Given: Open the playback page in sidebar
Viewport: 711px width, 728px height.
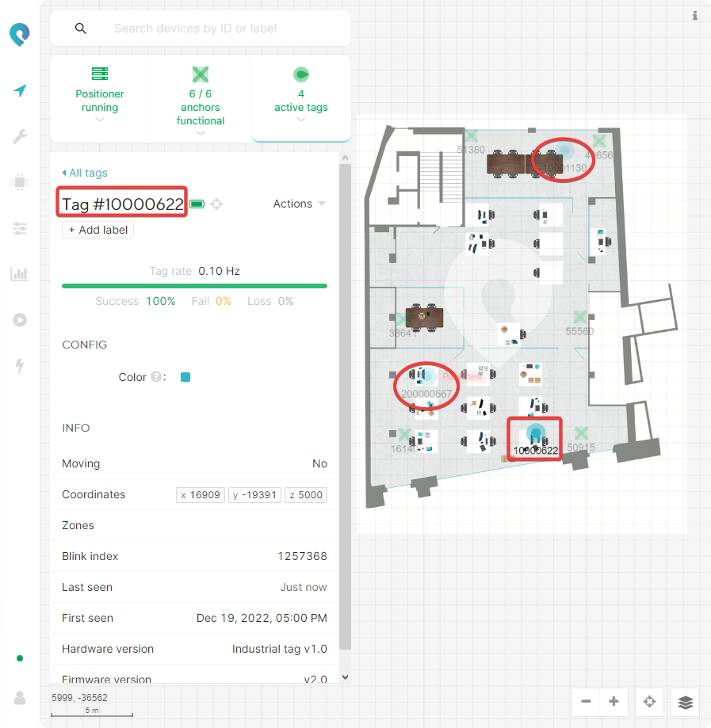Looking at the screenshot, I should (20, 320).
